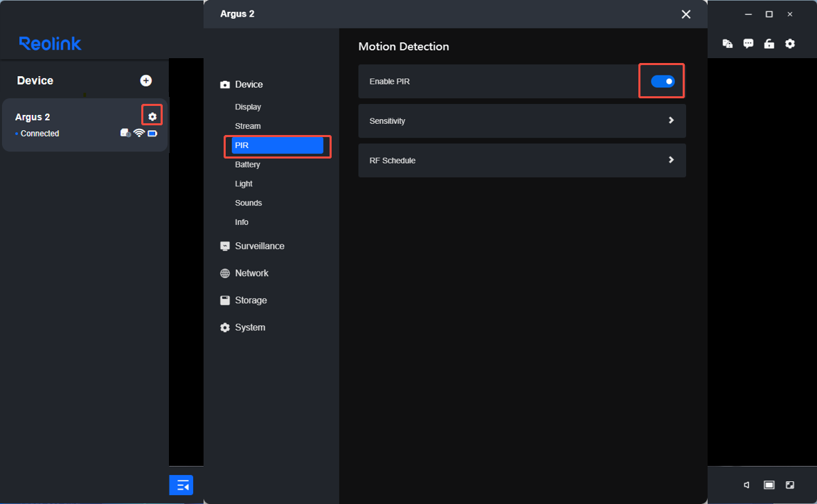Viewport: 817px width, 504px height.
Task: Open the Light settings page
Action: [244, 184]
